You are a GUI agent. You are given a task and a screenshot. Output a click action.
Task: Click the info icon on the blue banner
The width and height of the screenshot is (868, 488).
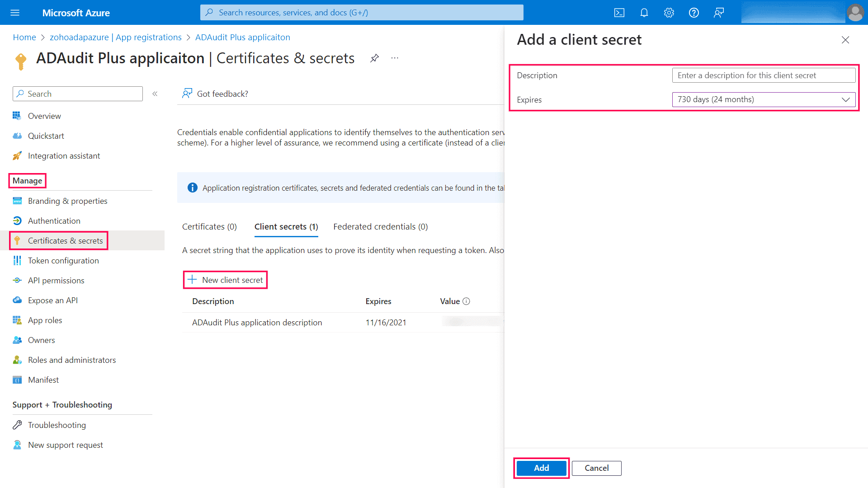pyautogui.click(x=192, y=188)
